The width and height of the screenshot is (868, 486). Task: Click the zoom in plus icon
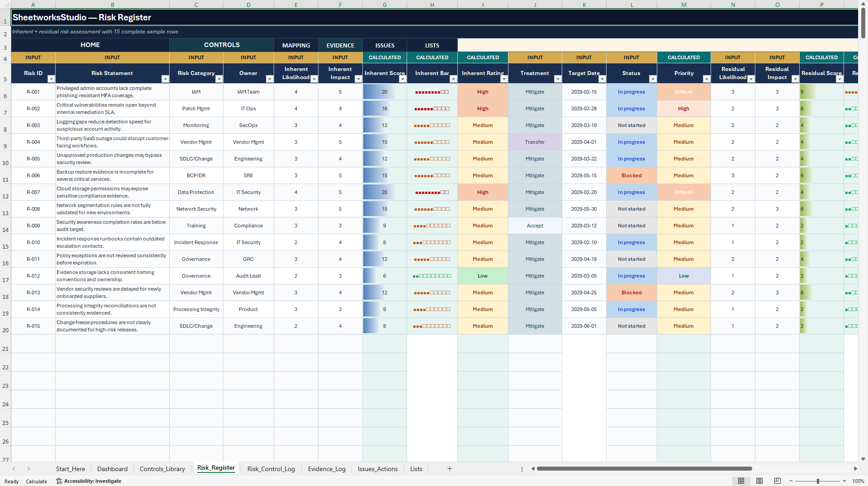(x=844, y=481)
